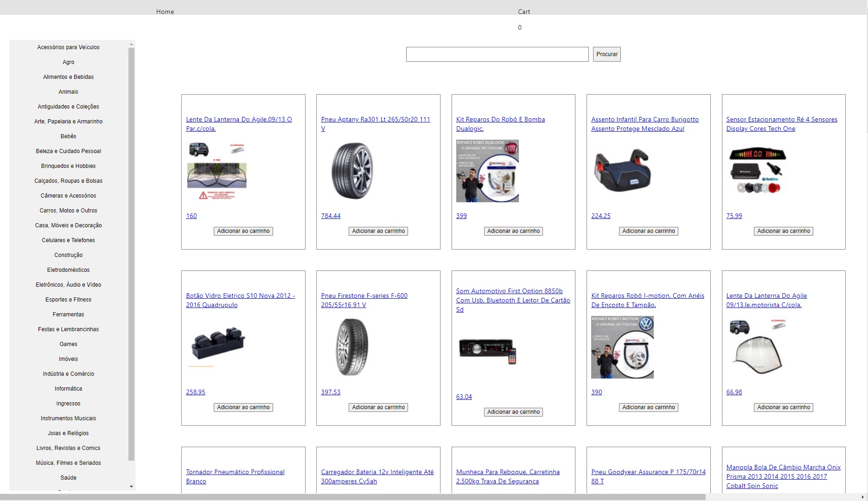
Task: Click the 258.95 price link
Action: click(x=196, y=392)
